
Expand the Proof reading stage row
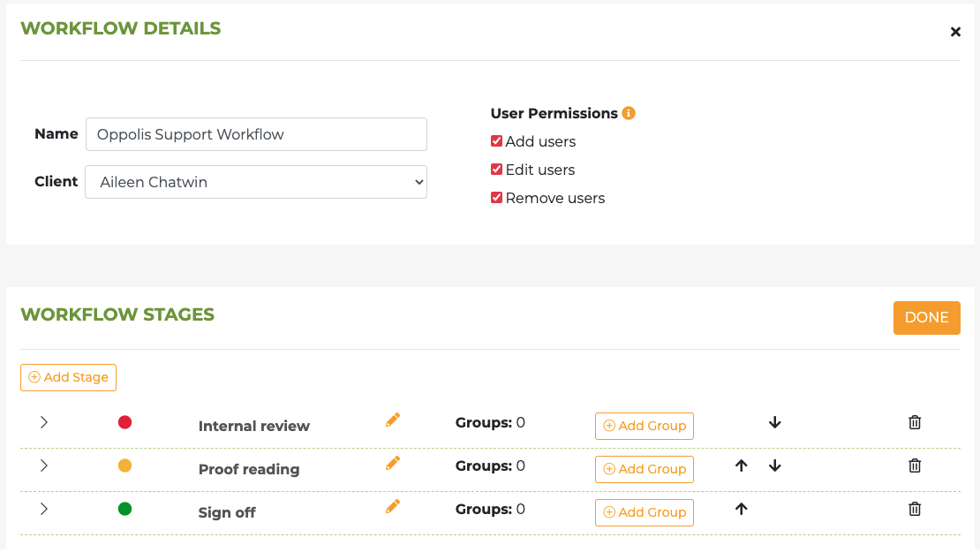[44, 465]
